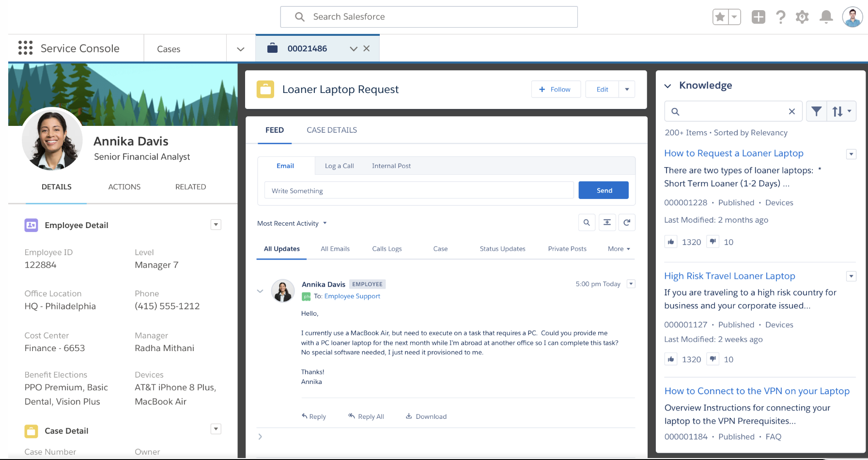The image size is (868, 460).
Task: Clear the Knowledge search field
Action: [792, 111]
